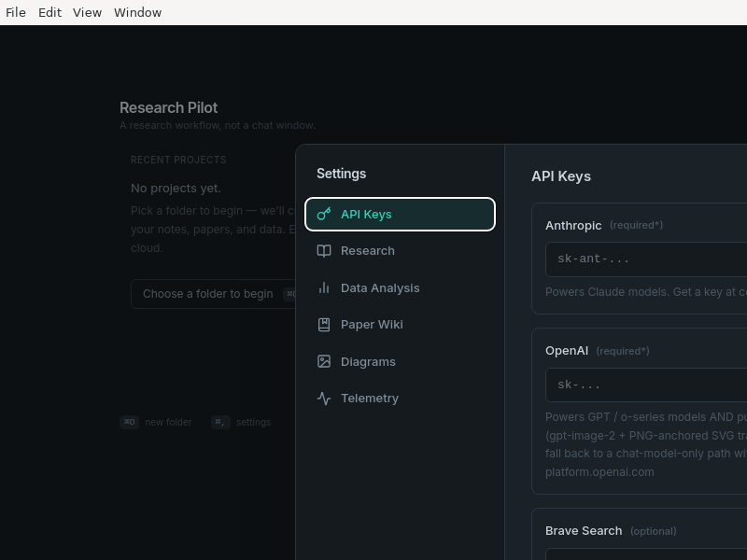Viewport: 747px width, 560px height.
Task: Click the Brave Search provider label
Action: (584, 531)
